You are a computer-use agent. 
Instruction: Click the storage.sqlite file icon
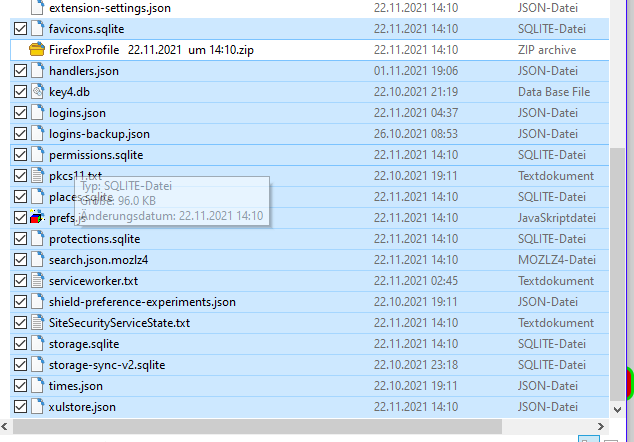[37, 344]
